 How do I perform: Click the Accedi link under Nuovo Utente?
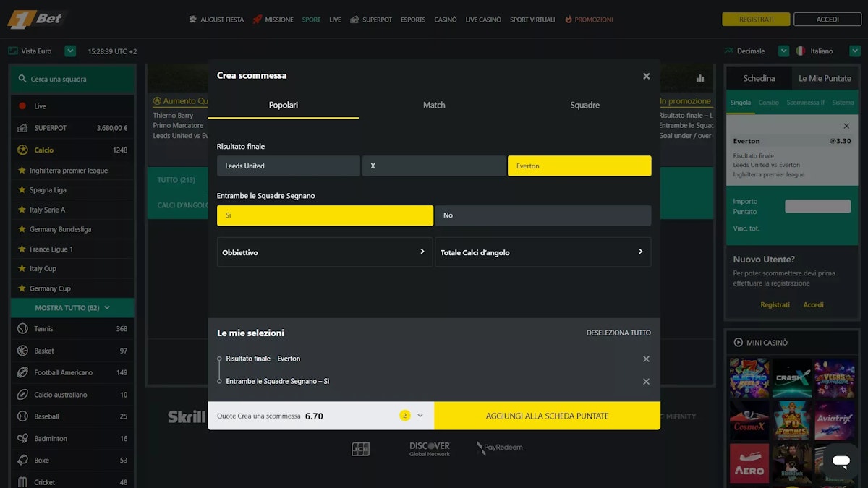[814, 305]
